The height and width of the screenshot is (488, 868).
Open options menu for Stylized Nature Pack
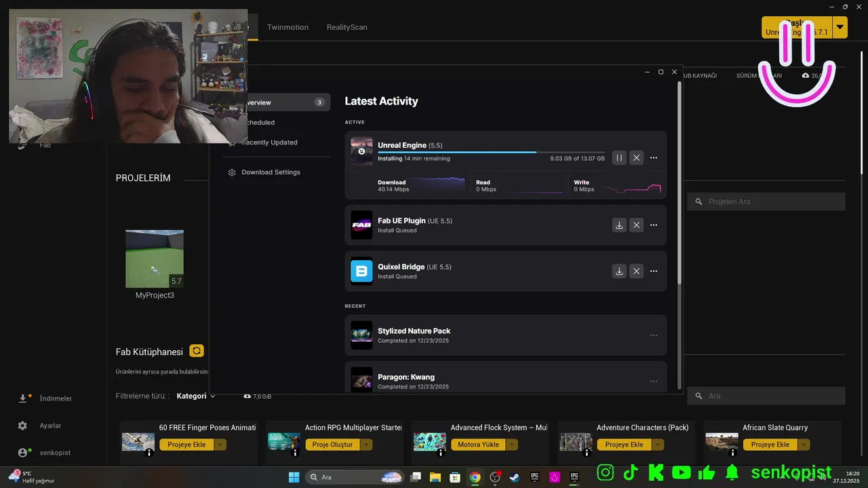click(654, 335)
